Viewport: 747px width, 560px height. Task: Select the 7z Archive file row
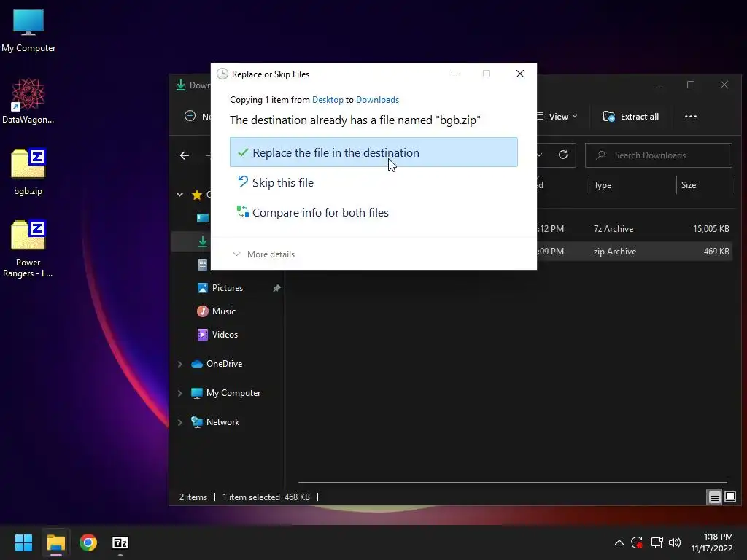point(634,228)
